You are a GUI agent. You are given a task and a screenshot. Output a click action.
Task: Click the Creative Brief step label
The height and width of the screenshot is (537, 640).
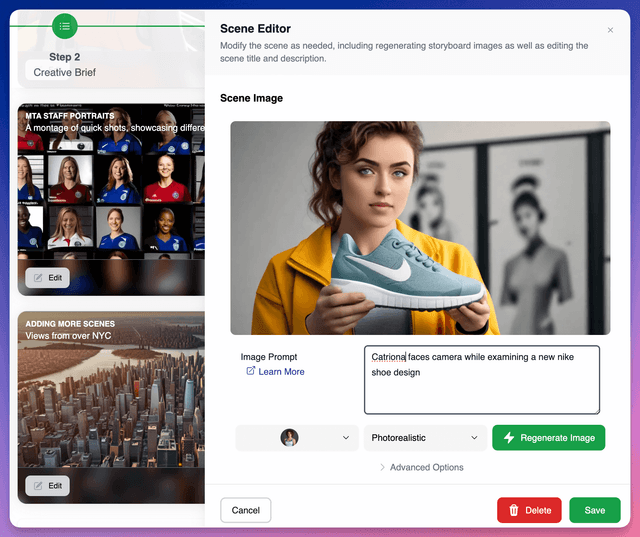pos(64,72)
